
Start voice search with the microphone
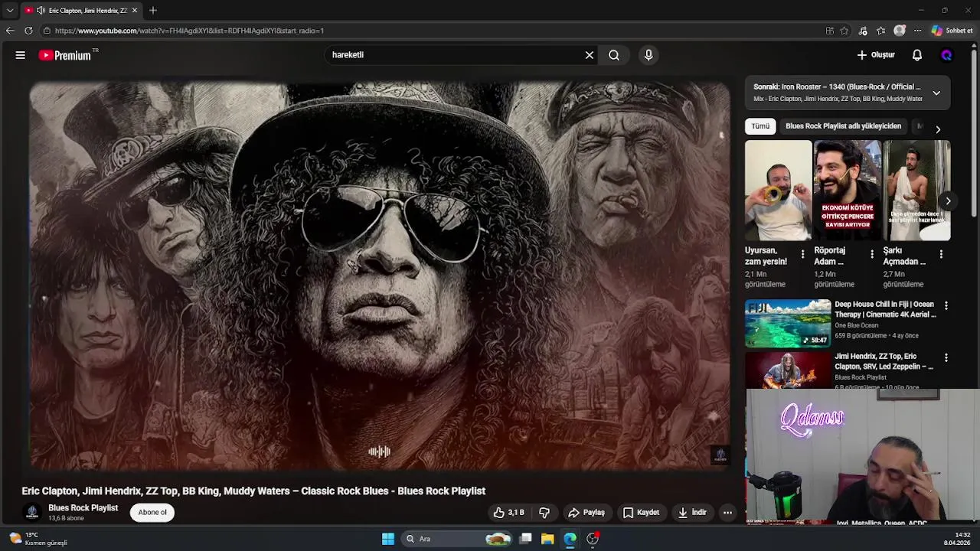pos(648,55)
